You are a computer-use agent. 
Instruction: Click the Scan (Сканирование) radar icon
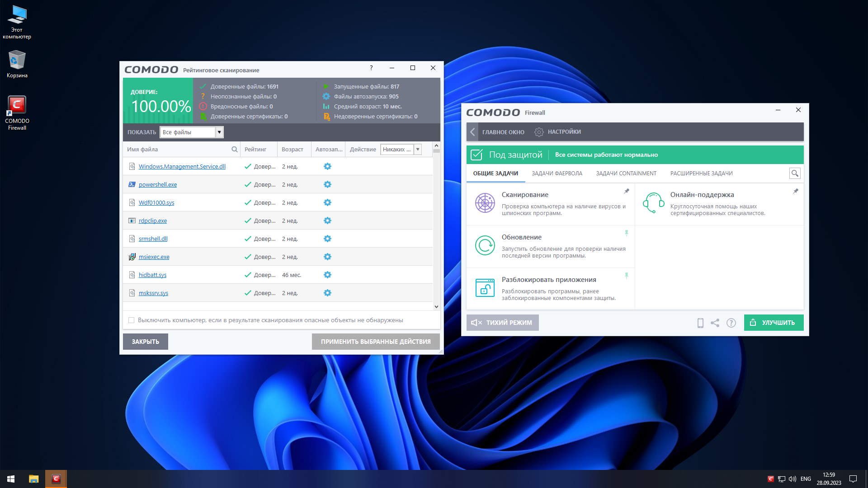[x=485, y=203]
